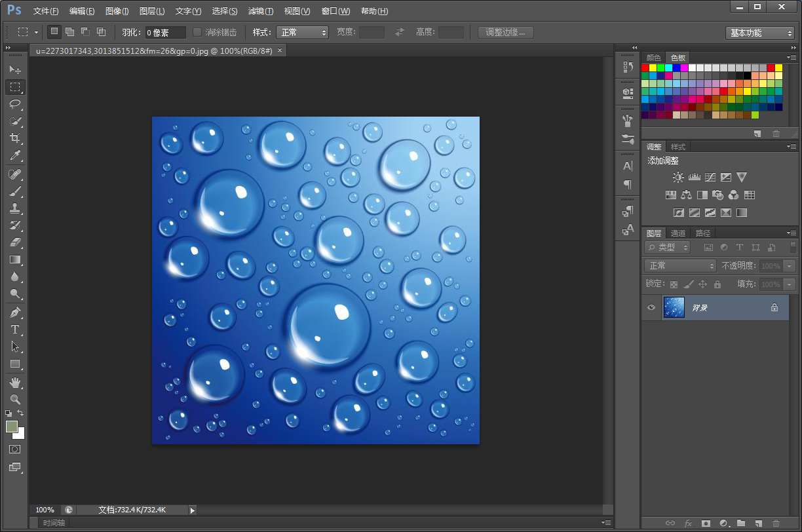
Task: Open the layer blend mode dropdown
Action: click(681, 265)
